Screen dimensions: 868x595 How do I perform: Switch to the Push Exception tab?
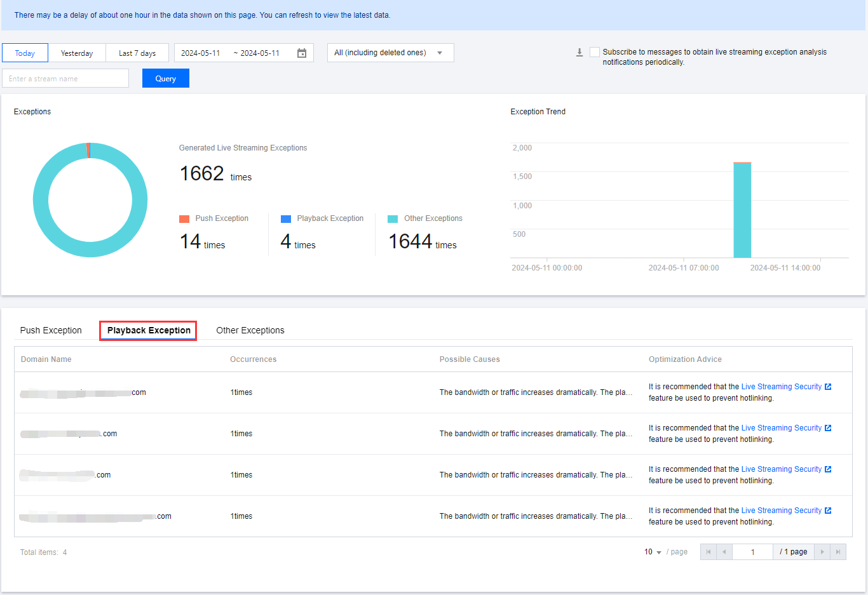pyautogui.click(x=51, y=330)
